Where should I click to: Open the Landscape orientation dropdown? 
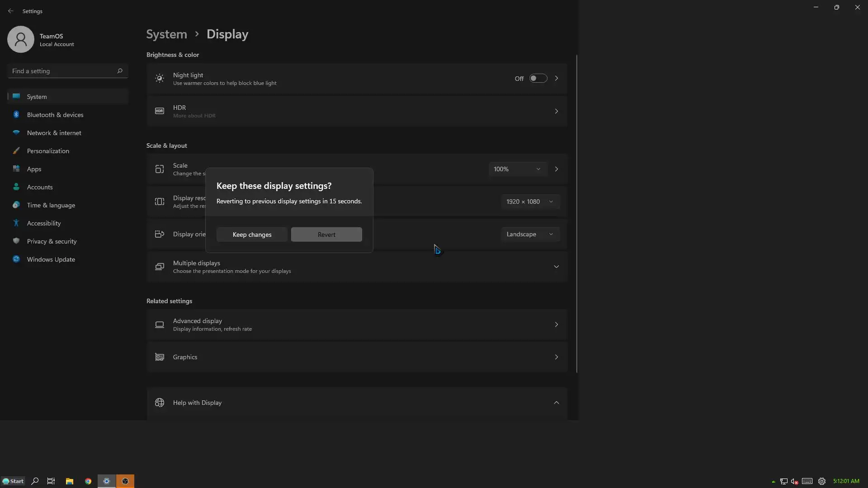pos(529,234)
